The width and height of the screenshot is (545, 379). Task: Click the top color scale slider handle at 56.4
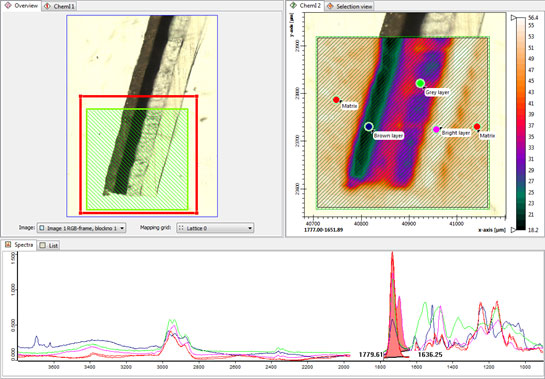pos(513,17)
